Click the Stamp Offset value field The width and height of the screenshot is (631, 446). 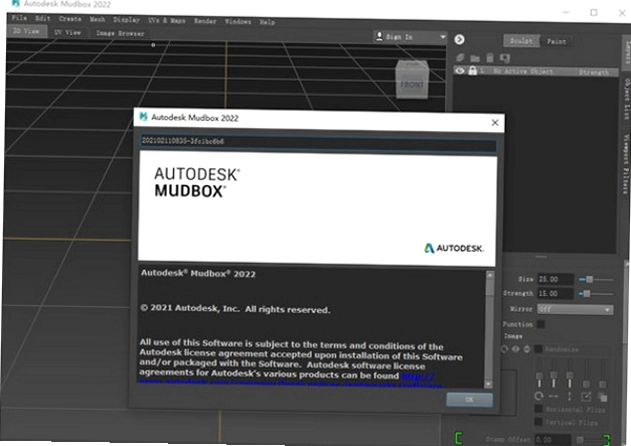point(553,440)
